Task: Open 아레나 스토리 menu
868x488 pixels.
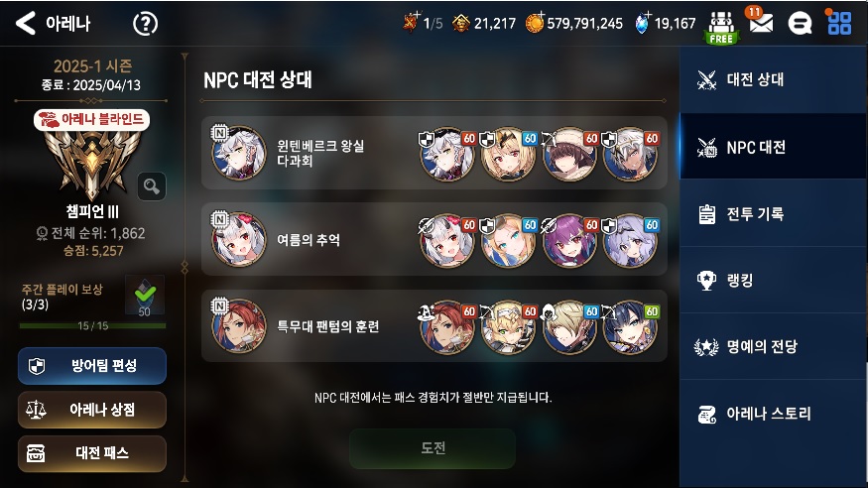Action: tap(773, 414)
